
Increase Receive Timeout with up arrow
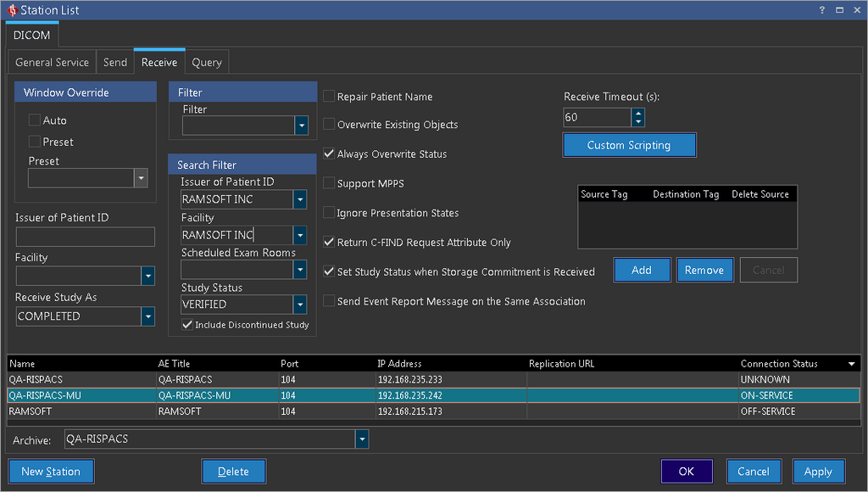[638, 113]
